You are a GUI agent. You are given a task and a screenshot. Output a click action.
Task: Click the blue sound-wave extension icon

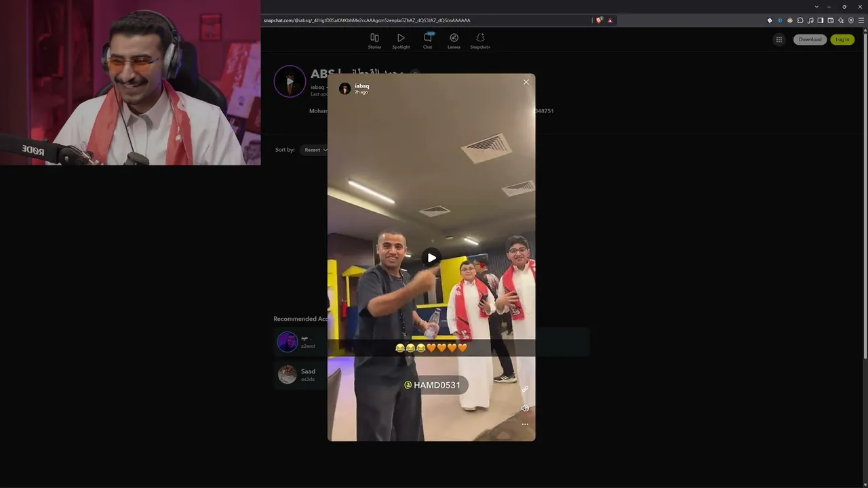[x=780, y=20]
